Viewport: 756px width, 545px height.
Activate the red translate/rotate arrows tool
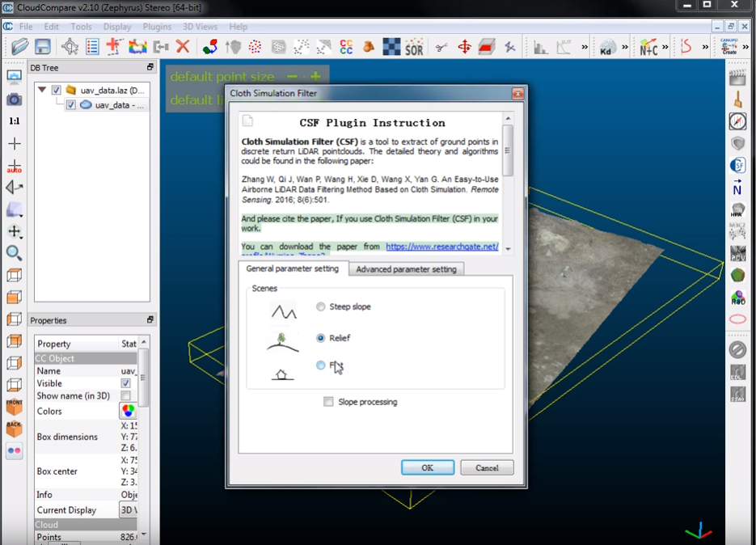point(464,47)
